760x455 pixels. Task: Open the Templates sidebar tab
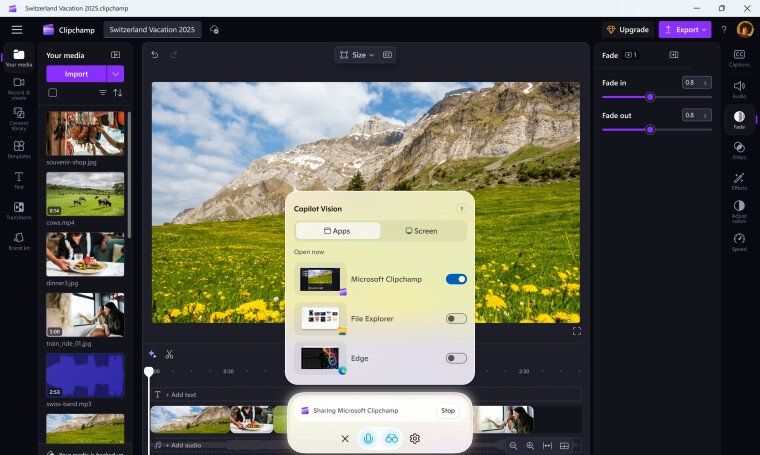pos(18,149)
